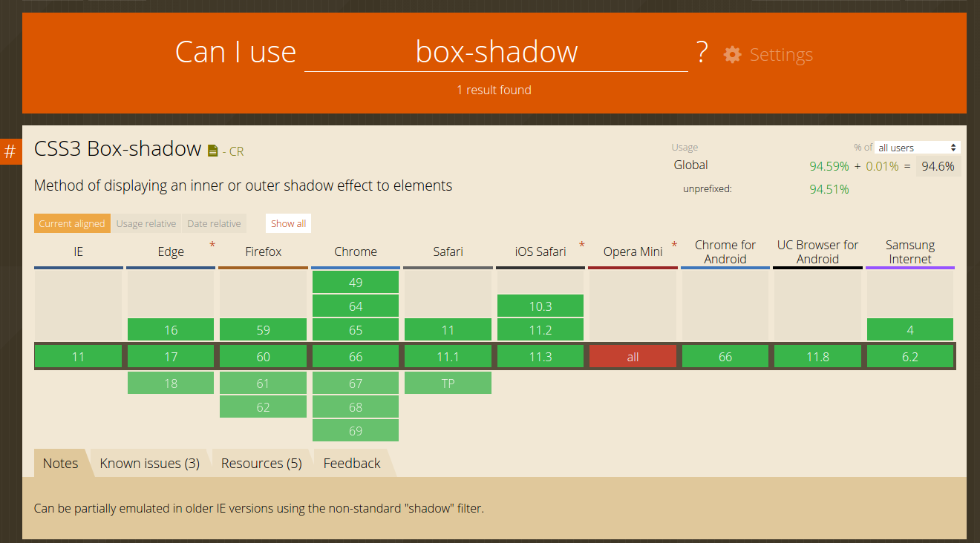Select the Chrome 68 cell
This screenshot has width=980, height=543.
coord(356,407)
